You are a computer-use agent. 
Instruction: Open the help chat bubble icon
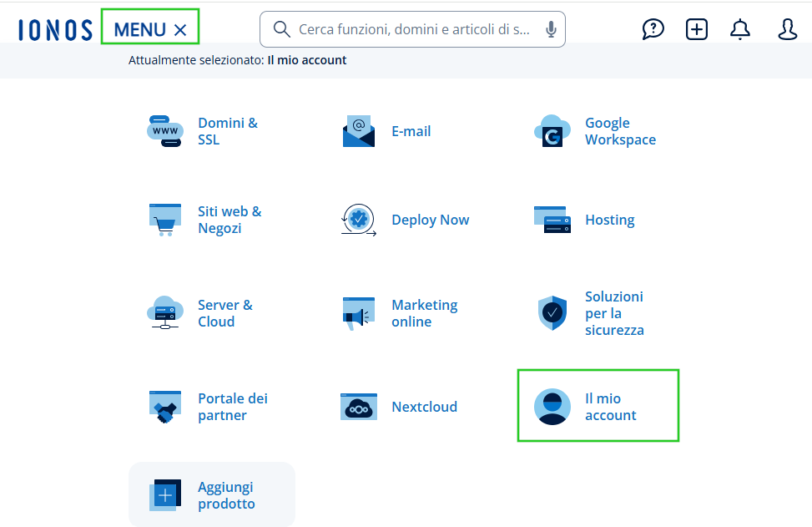tap(653, 29)
